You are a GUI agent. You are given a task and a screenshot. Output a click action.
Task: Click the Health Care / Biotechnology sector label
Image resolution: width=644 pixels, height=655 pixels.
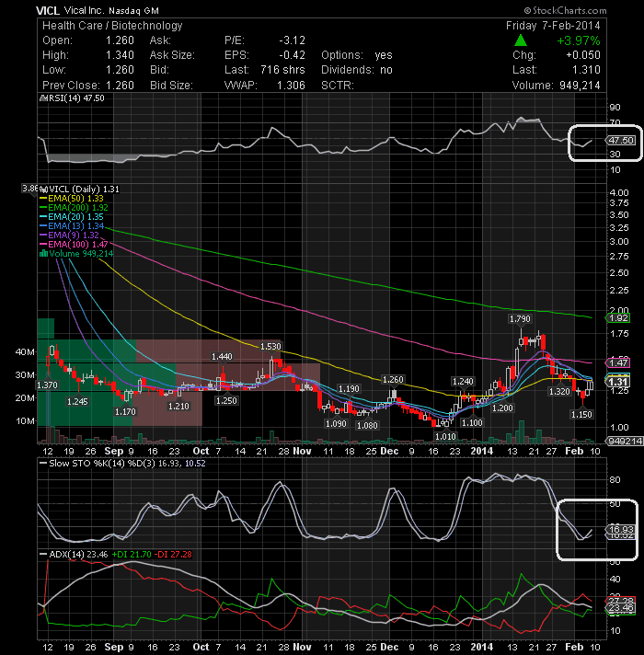112,26
